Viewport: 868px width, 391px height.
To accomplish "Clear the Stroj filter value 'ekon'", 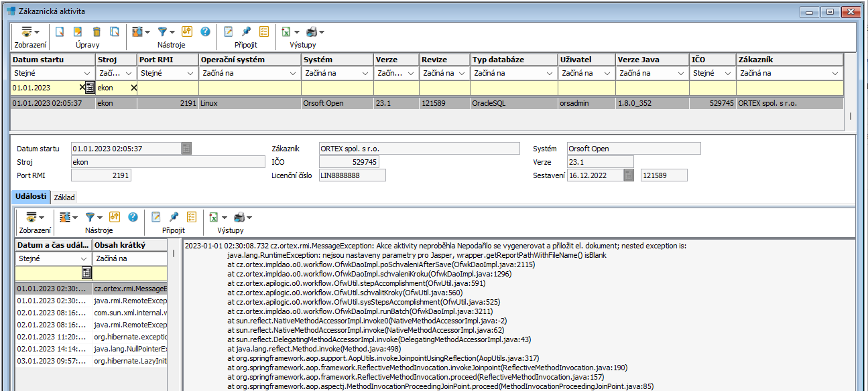I will tap(133, 88).
